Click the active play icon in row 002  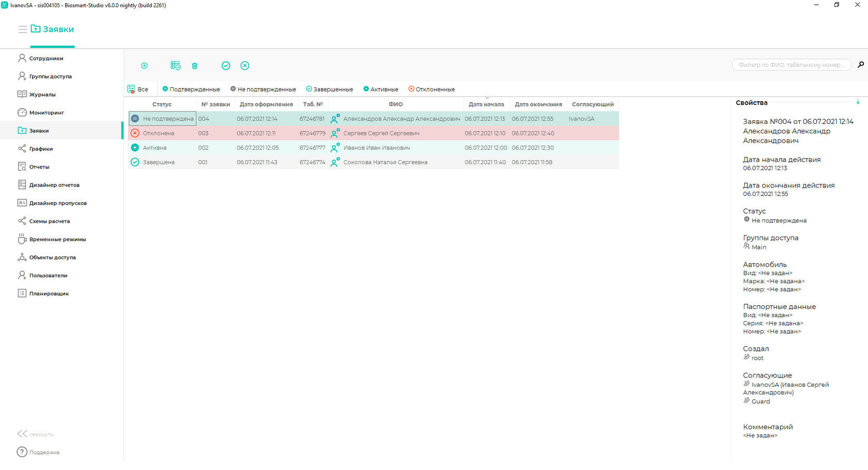135,148
